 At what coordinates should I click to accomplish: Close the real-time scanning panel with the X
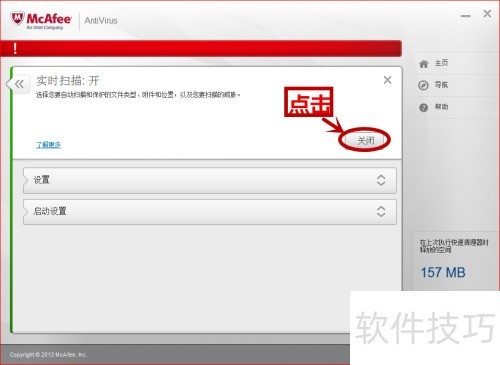tap(387, 80)
